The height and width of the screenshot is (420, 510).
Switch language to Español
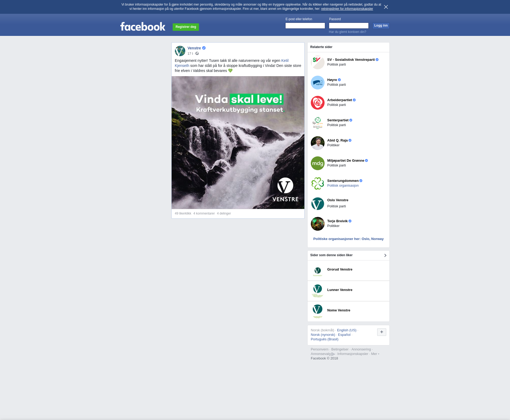[344, 335]
